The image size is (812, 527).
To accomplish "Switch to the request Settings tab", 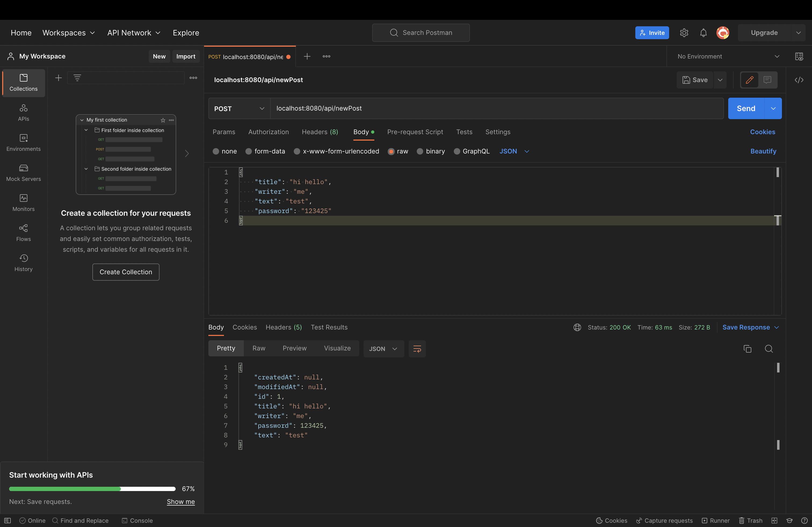I will [498, 132].
